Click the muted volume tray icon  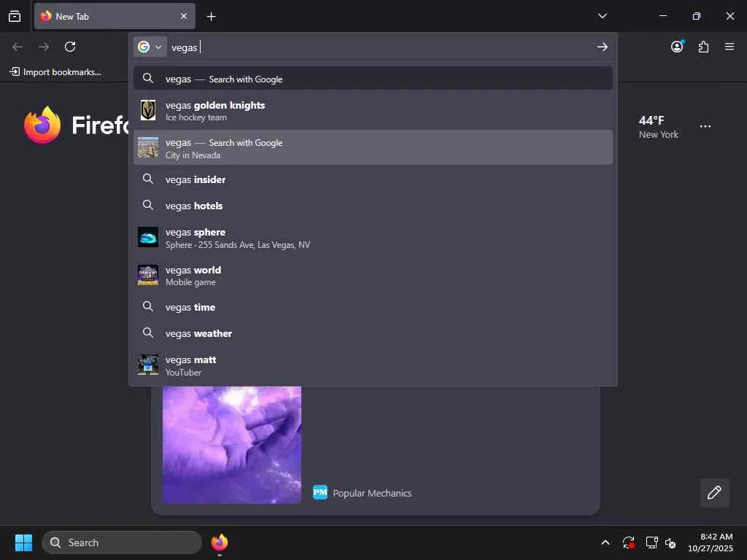(x=670, y=542)
